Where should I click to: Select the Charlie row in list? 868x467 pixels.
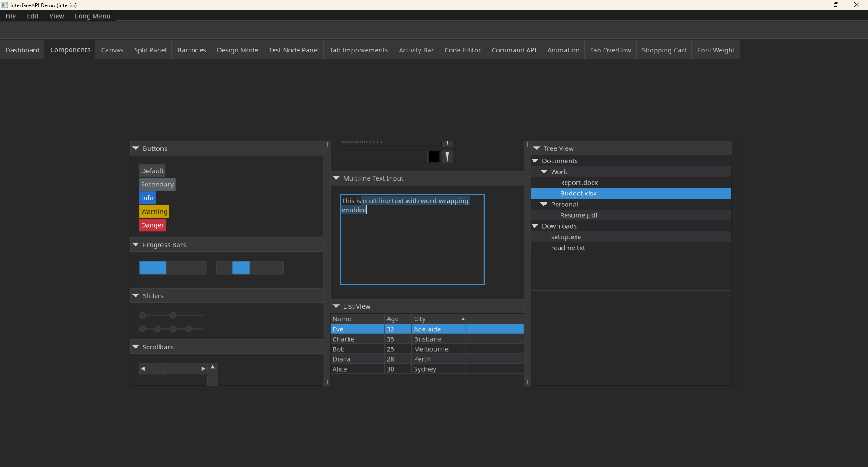[427, 339]
